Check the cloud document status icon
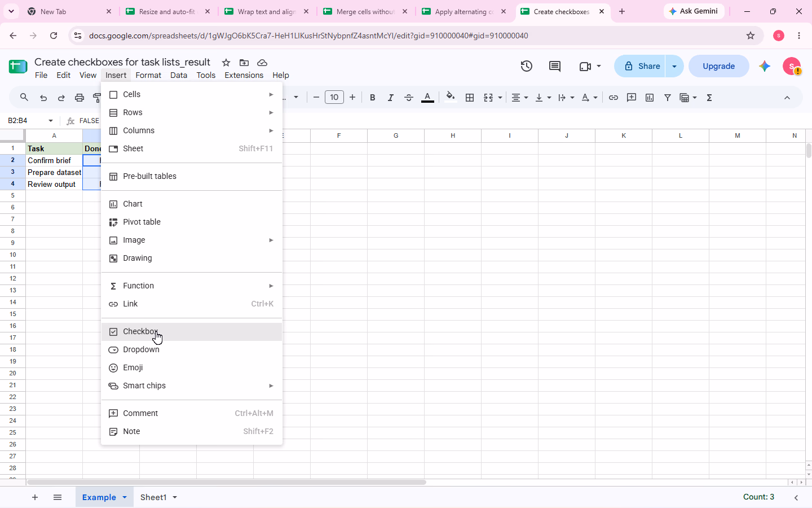Viewport: 812px width, 508px height. click(262, 63)
